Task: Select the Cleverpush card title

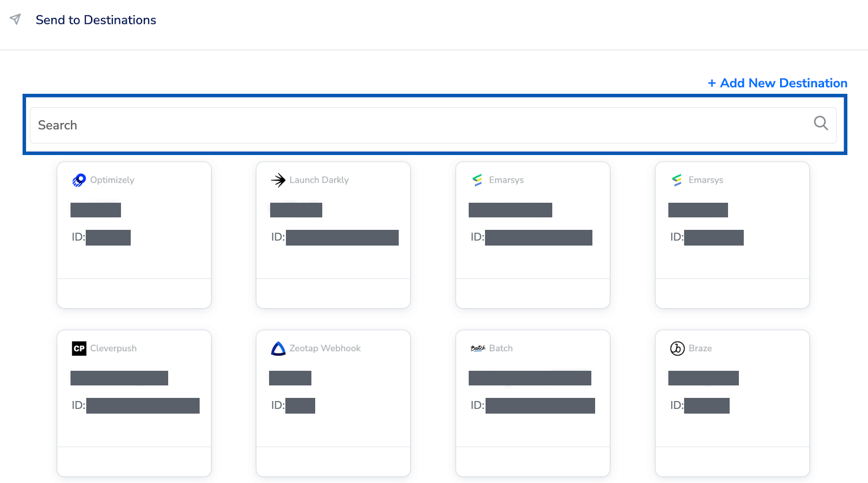Action: 113,349
